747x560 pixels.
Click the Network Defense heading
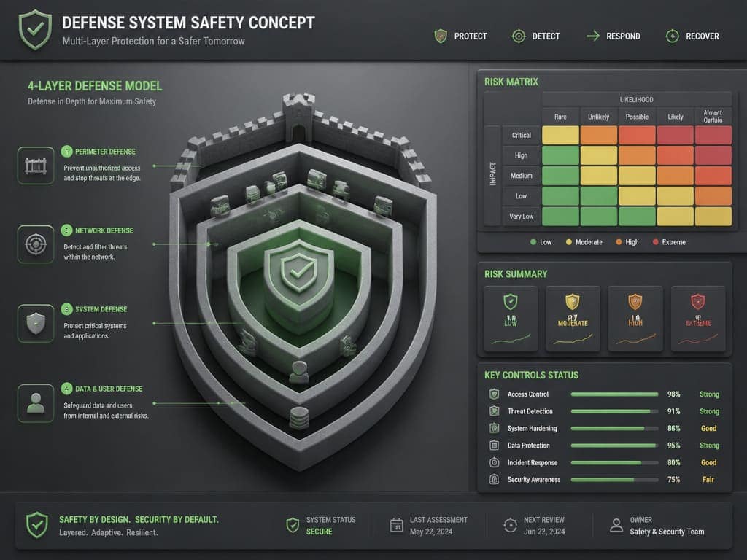(x=104, y=230)
